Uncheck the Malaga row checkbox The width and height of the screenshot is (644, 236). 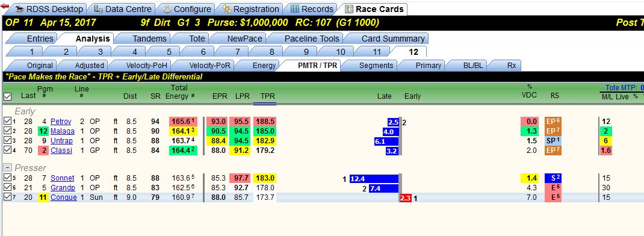click(7, 131)
